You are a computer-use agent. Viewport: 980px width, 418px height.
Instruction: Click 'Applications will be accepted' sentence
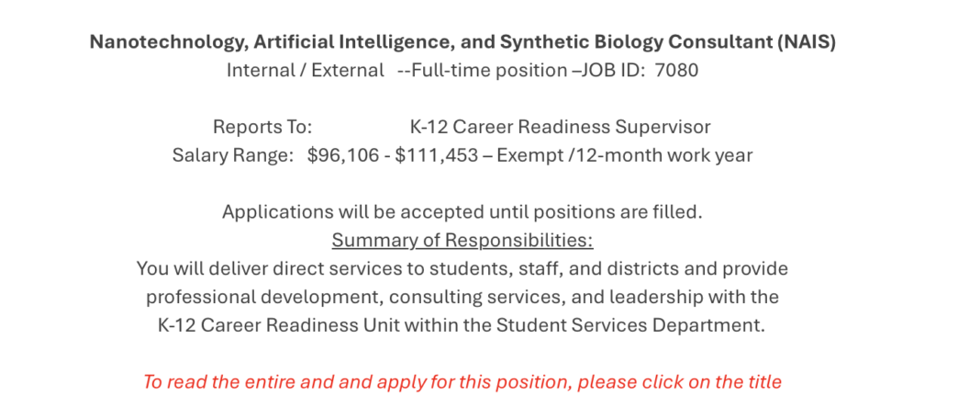pos(462,212)
